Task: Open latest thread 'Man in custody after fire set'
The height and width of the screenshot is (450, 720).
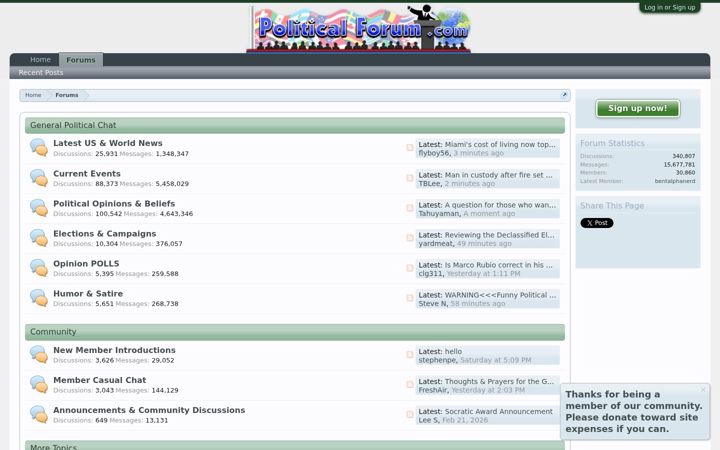Action: tap(499, 175)
